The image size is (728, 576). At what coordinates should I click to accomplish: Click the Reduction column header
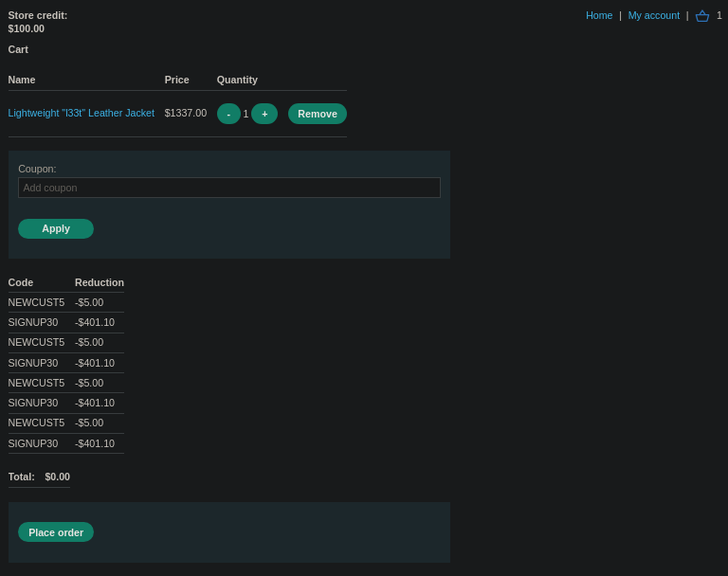(100, 282)
